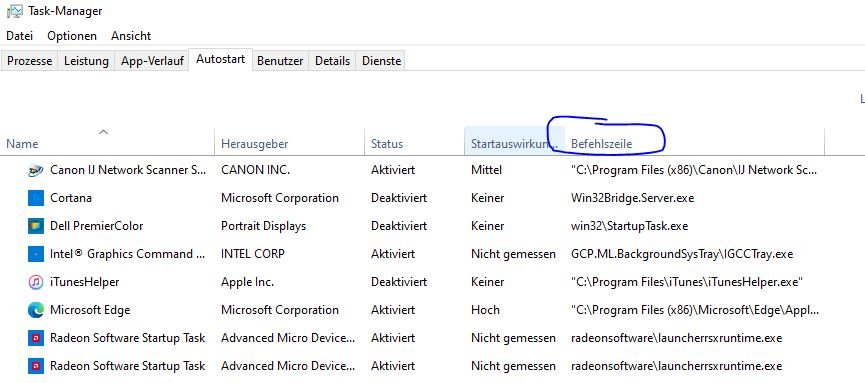The height and width of the screenshot is (383, 865).
Task: Click iTunesHelper's Keiner impact cell
Action: click(487, 283)
